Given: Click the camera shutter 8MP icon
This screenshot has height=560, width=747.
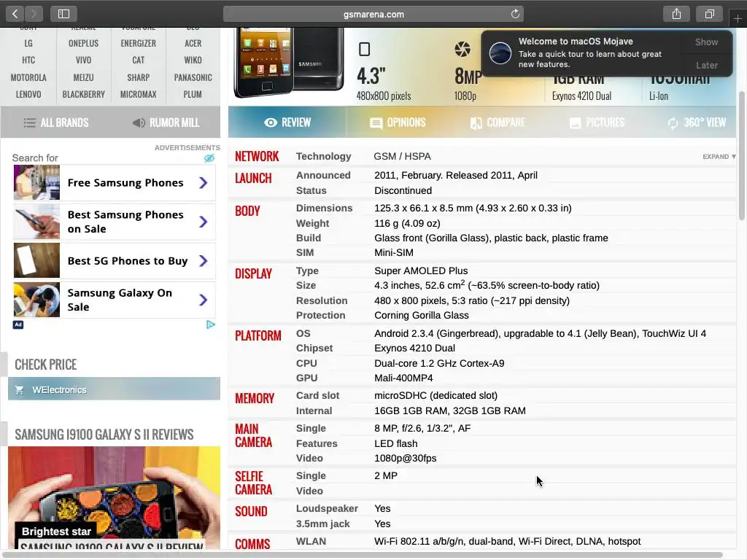Looking at the screenshot, I should coord(462,49).
